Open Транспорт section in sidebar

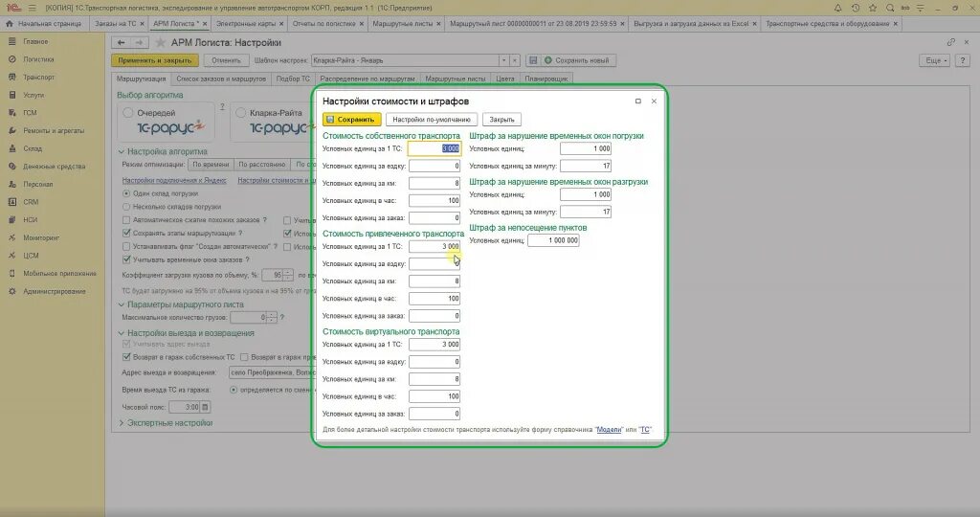pyautogui.click(x=38, y=77)
